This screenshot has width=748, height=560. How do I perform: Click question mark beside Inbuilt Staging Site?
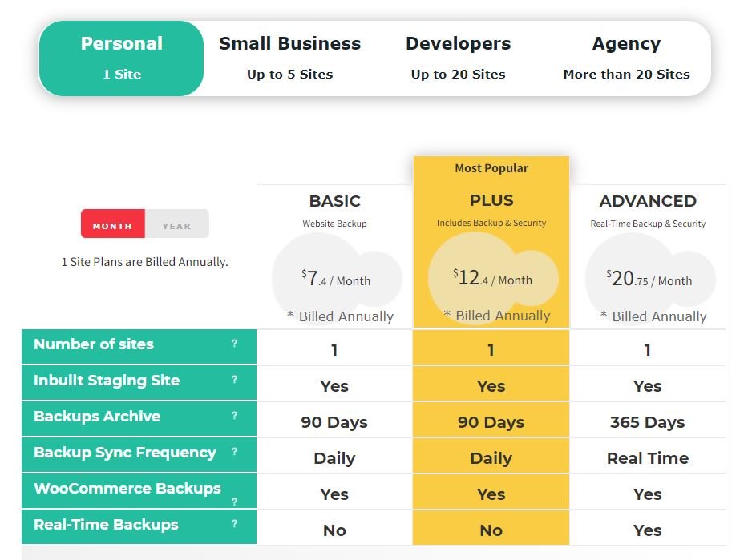click(234, 380)
